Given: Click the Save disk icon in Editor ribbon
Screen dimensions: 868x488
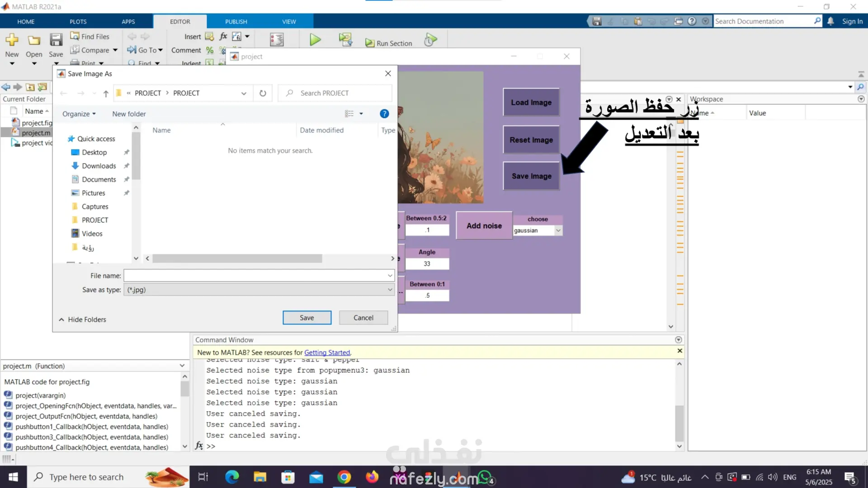Looking at the screenshot, I should pyautogui.click(x=56, y=40).
